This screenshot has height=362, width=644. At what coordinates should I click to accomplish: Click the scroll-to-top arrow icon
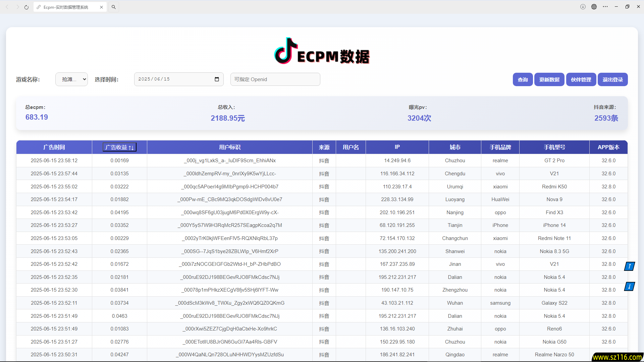tap(630, 266)
